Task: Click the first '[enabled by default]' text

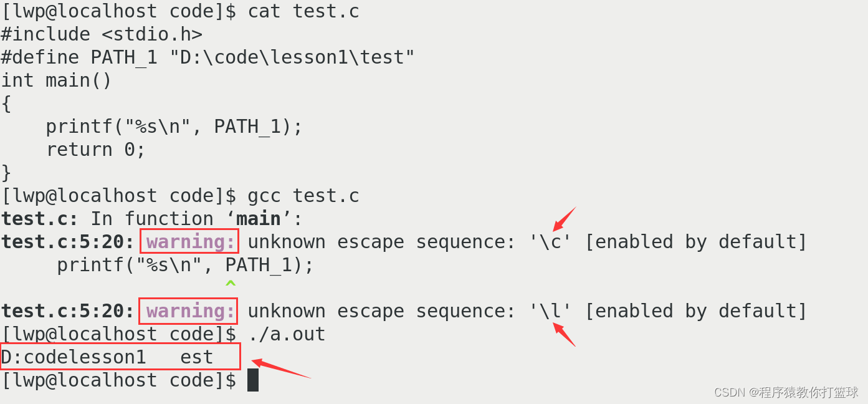Action: tap(696, 242)
